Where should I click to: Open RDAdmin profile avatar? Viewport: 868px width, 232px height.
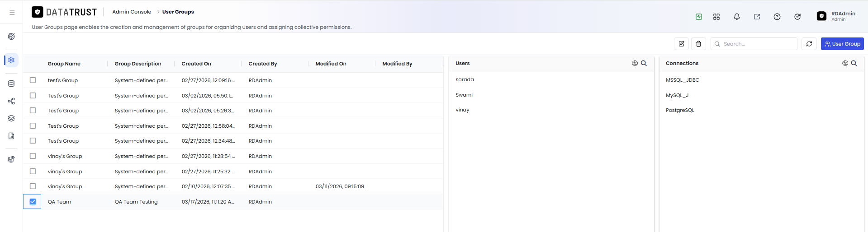pyautogui.click(x=821, y=16)
